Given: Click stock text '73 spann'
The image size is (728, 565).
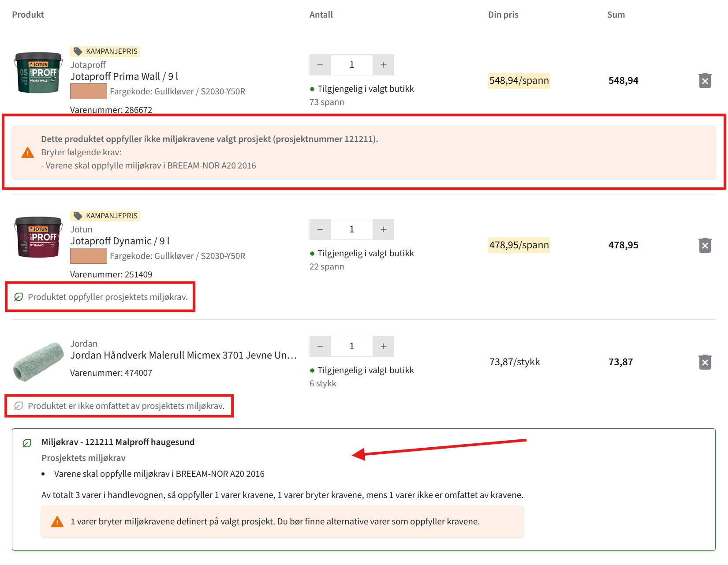Looking at the screenshot, I should tap(327, 102).
